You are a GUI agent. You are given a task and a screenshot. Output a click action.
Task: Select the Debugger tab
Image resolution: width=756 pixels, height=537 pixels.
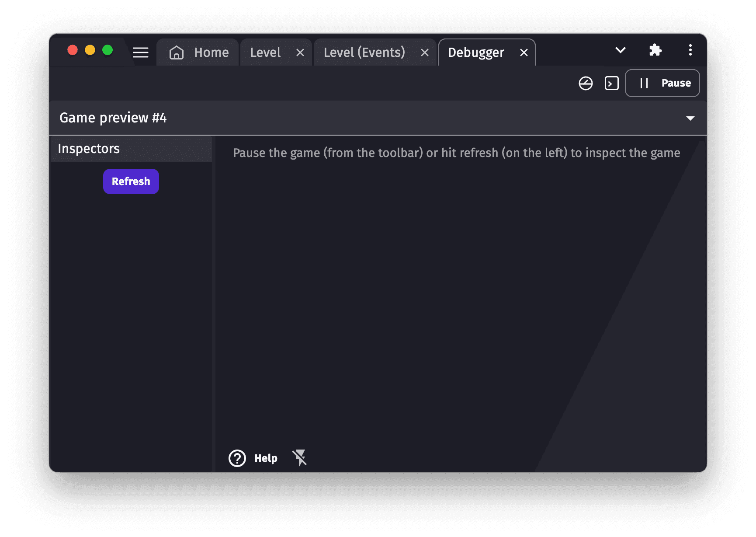(x=475, y=52)
